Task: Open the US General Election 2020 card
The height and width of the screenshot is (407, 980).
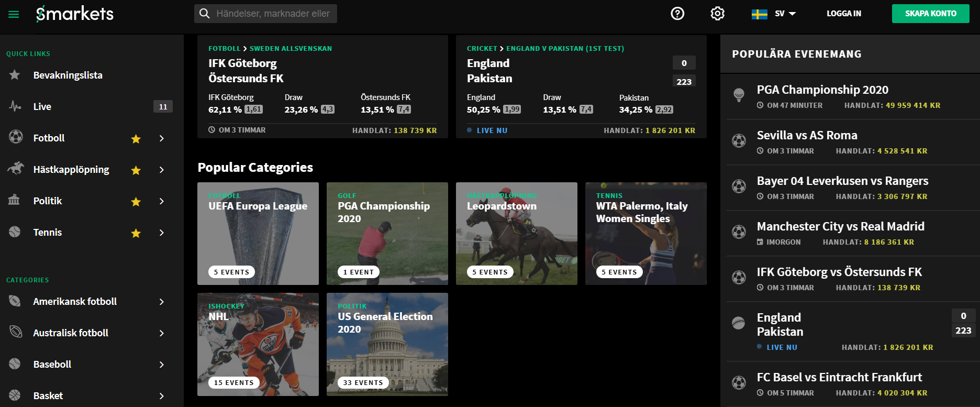Action: pos(387,344)
